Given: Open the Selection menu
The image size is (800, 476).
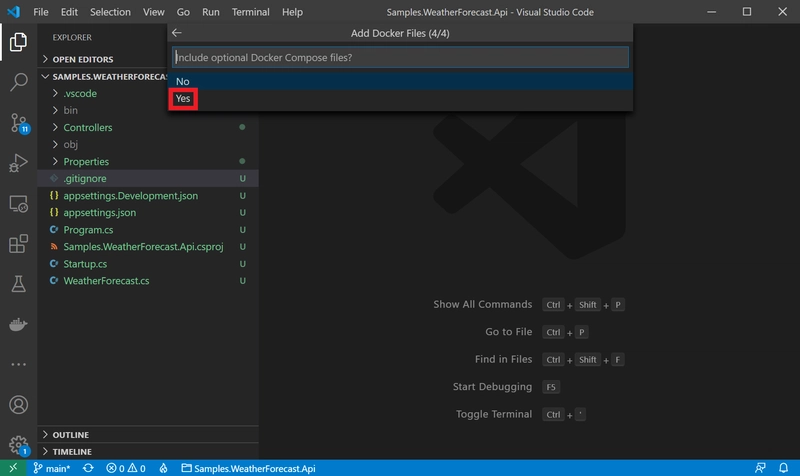Looking at the screenshot, I should tap(110, 12).
